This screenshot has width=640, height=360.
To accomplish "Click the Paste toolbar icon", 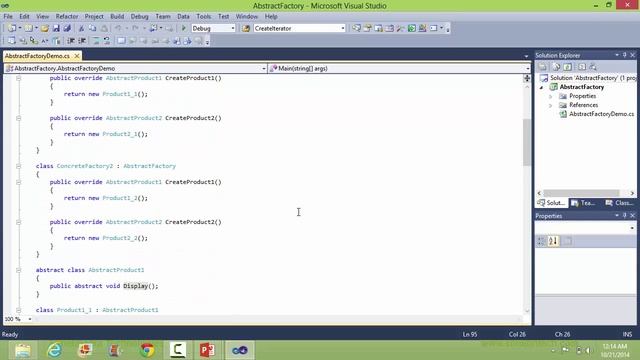I will tap(104, 28).
